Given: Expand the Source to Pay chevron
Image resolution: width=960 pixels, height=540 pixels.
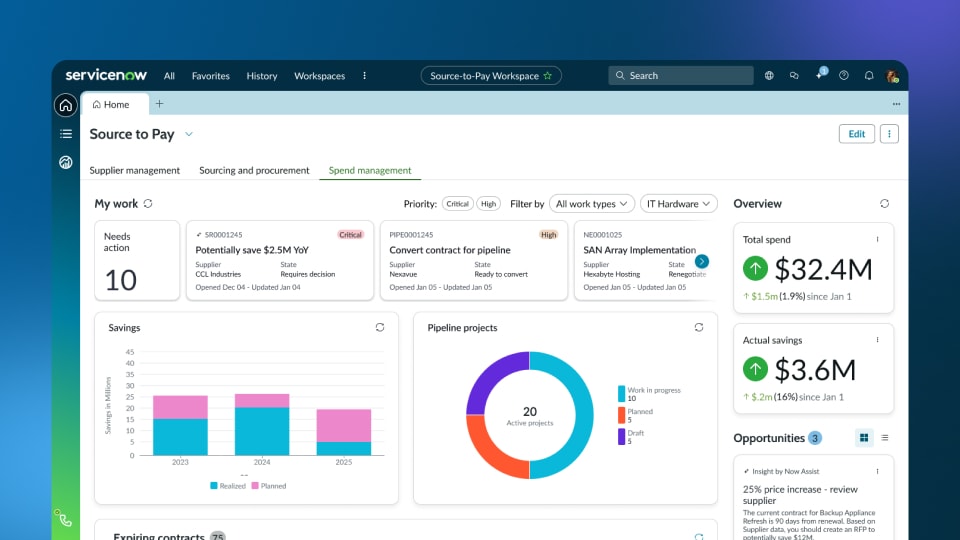Looking at the screenshot, I should point(189,134).
